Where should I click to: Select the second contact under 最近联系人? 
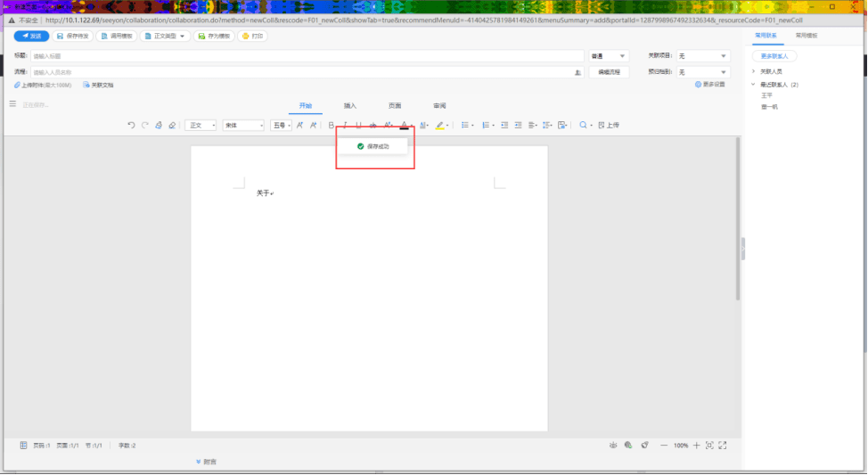[x=769, y=107]
